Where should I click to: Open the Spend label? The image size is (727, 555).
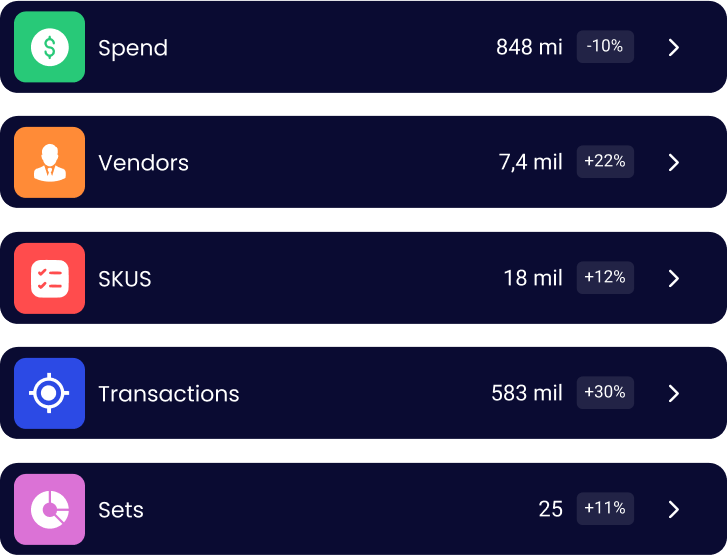pos(133,48)
